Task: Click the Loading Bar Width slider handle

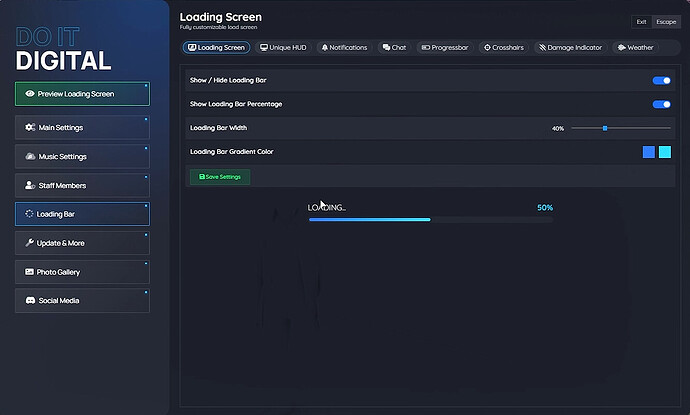Action: pos(605,128)
